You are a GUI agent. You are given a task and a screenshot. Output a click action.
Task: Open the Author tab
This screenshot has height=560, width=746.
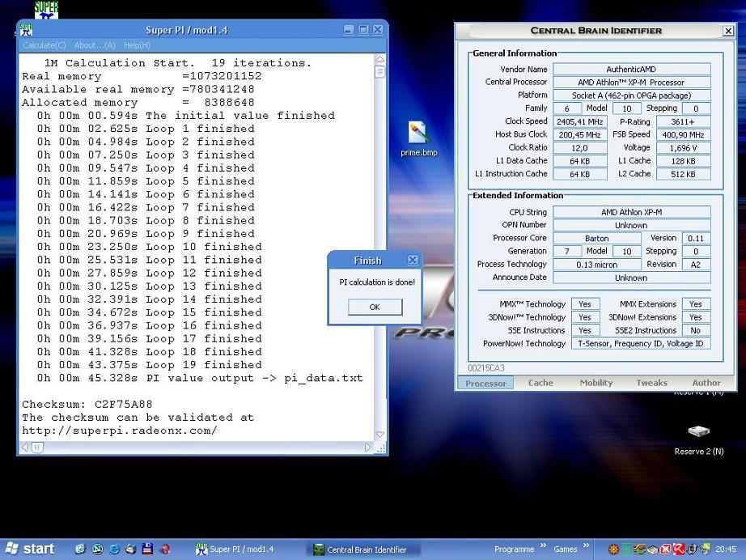pyautogui.click(x=706, y=383)
